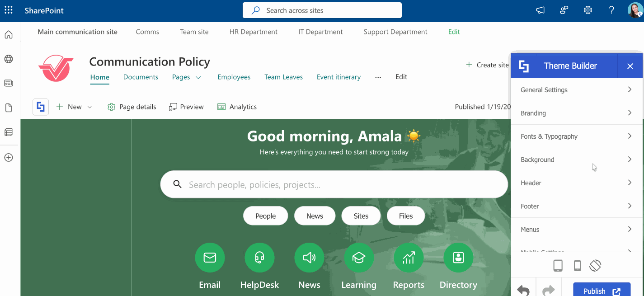Close the Theme Builder panel
Image resolution: width=644 pixels, height=296 pixels.
(x=630, y=66)
